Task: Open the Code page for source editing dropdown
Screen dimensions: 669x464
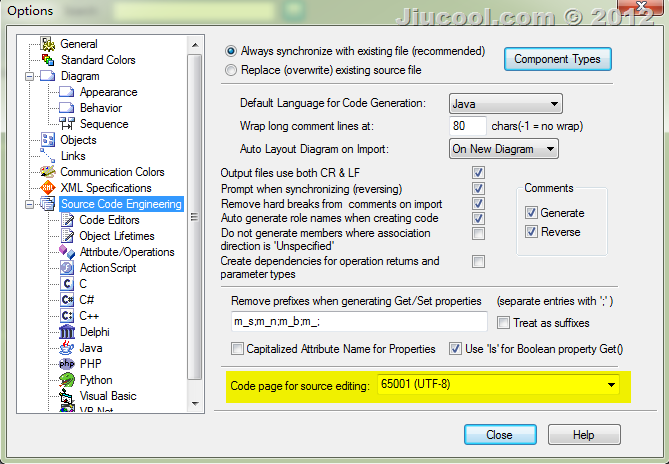Action: (496, 385)
